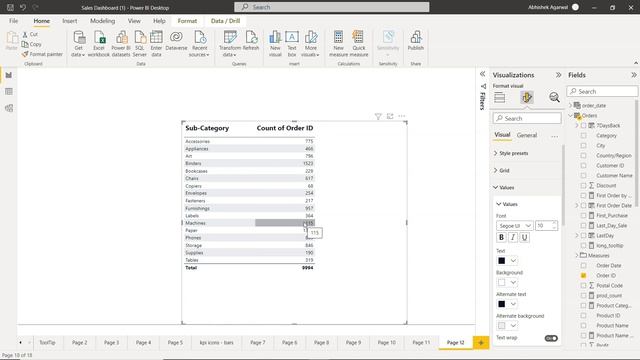Open the Segoe UI font dropdown
The image size is (640, 360).
(x=514, y=226)
